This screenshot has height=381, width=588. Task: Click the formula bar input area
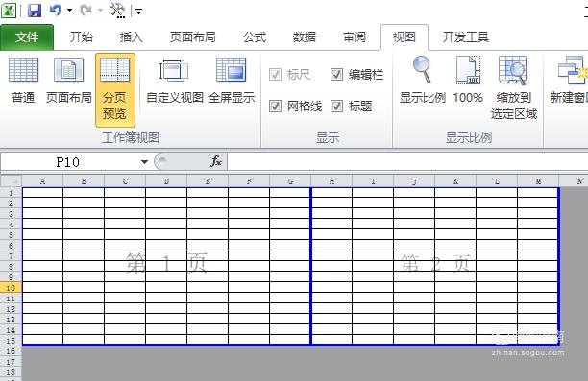(407, 162)
